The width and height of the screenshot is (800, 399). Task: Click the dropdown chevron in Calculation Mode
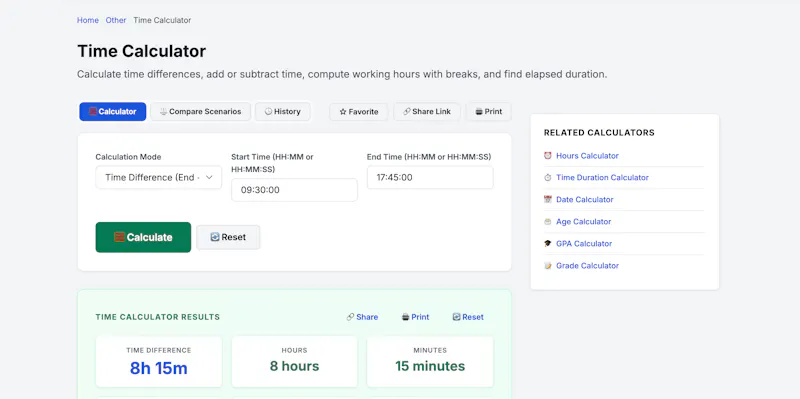[x=209, y=178]
